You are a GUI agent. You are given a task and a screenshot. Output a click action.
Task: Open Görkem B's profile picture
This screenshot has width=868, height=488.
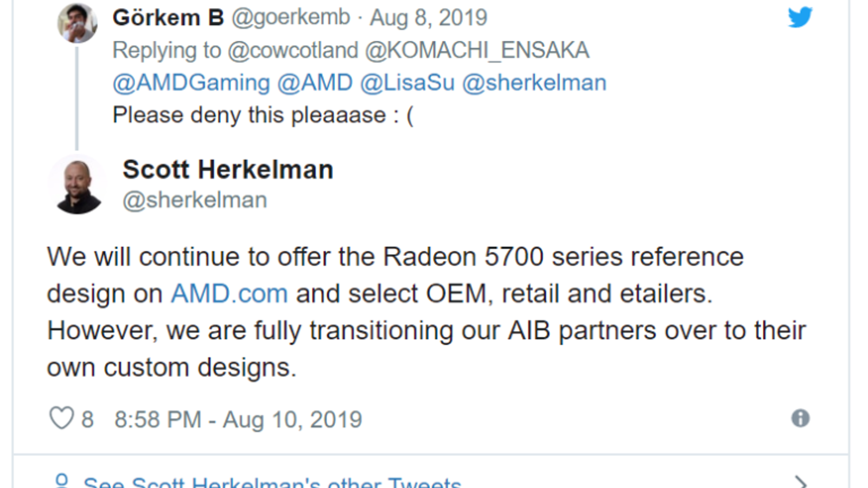click(x=78, y=23)
